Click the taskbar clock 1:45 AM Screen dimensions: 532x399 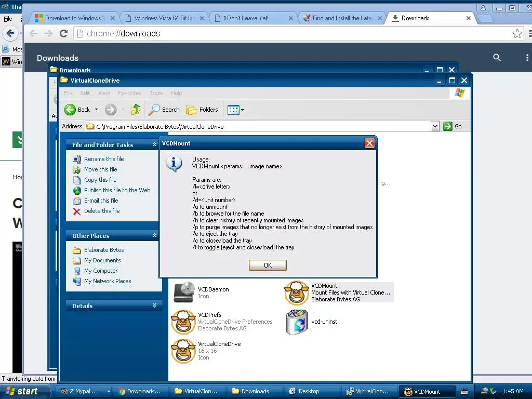tap(513, 391)
